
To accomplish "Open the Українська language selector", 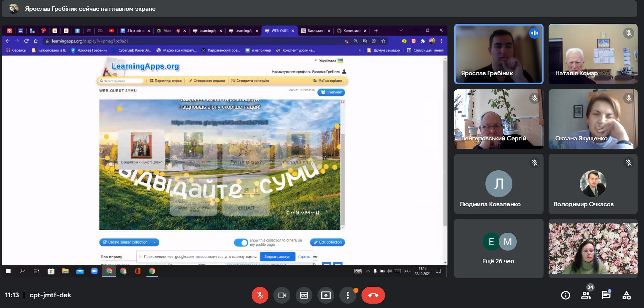I will pyautogui.click(x=329, y=61).
